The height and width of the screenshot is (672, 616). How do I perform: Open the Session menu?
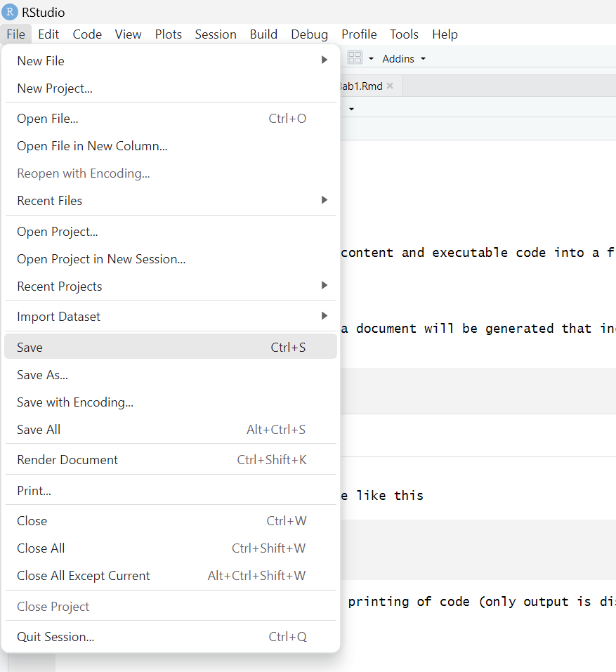pyautogui.click(x=216, y=34)
